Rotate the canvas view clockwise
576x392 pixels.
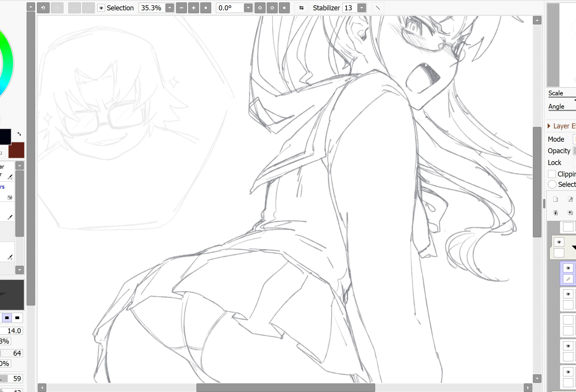[x=272, y=8]
